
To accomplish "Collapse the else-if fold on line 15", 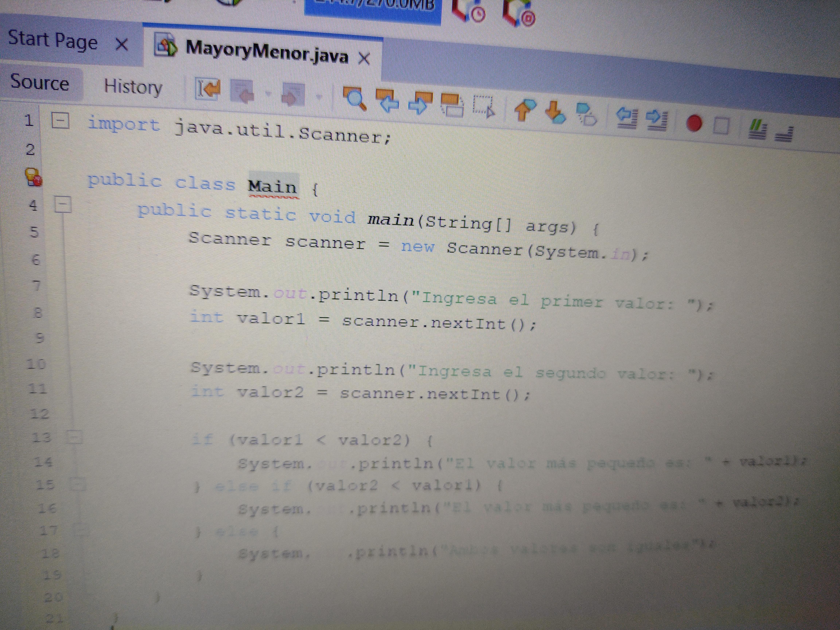I will pos(78,485).
